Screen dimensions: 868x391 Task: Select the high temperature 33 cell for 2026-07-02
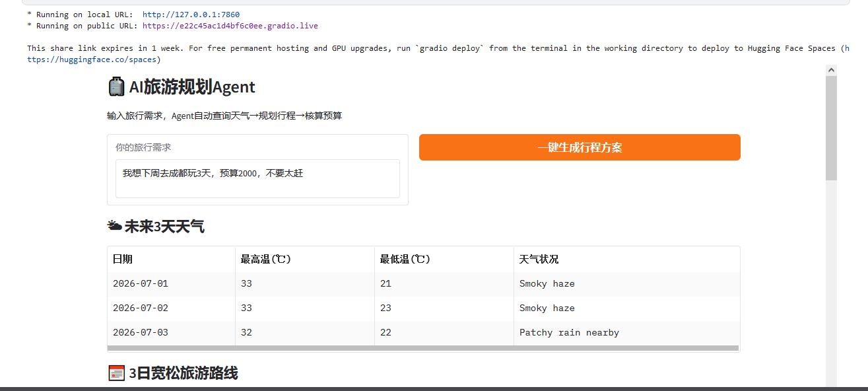pyautogui.click(x=305, y=308)
